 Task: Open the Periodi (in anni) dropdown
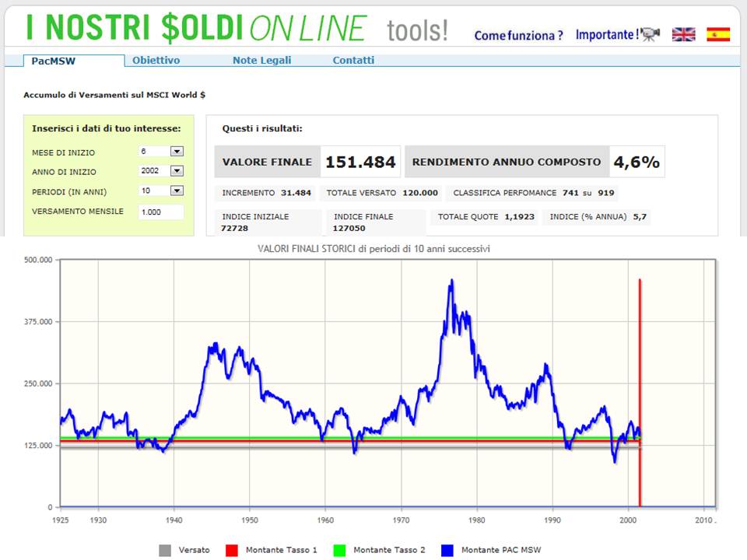(x=177, y=191)
